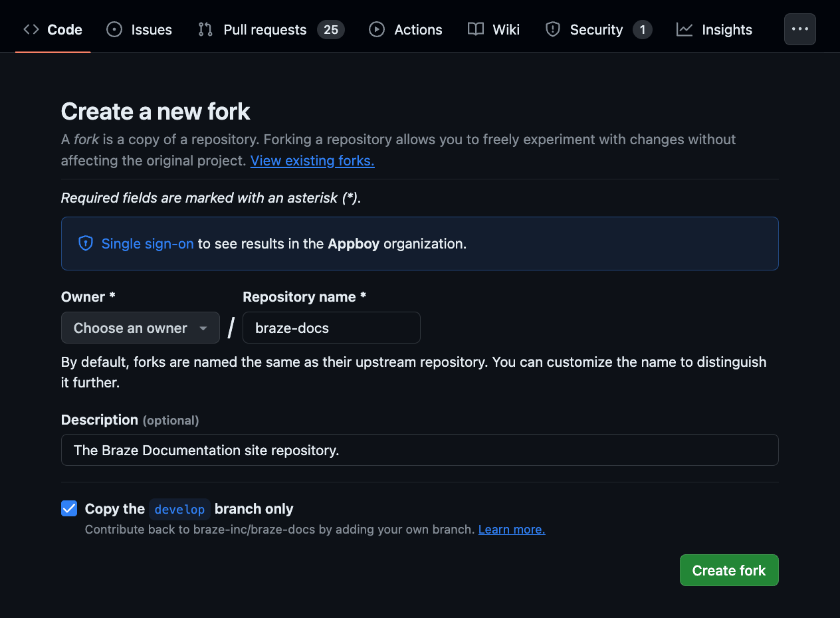The width and height of the screenshot is (840, 618).
Task: Open the Choose an owner dropdown
Action: click(140, 328)
